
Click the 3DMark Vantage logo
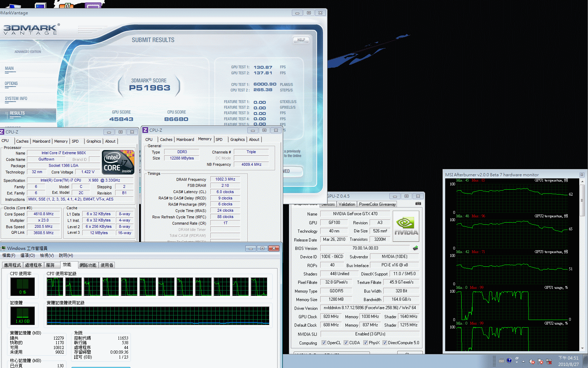pos(31,29)
